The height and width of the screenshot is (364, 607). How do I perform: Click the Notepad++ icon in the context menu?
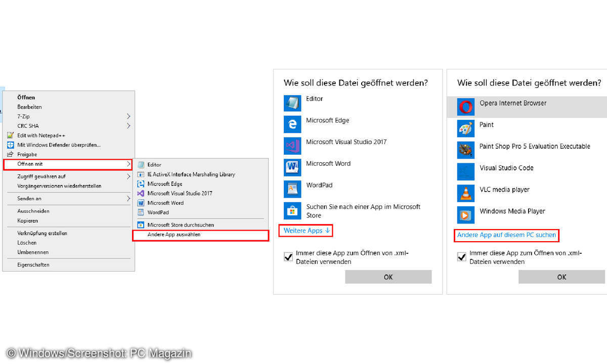pyautogui.click(x=10, y=135)
